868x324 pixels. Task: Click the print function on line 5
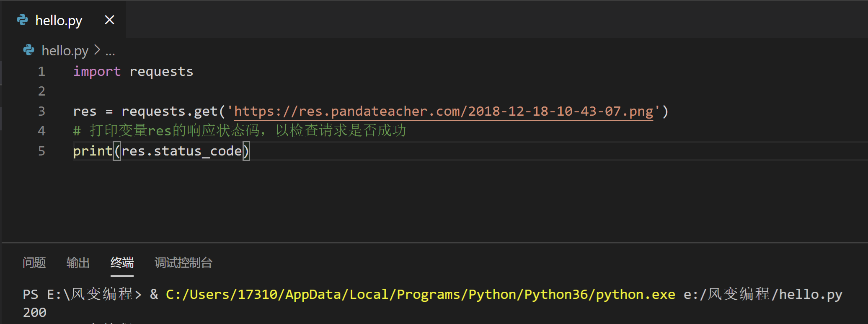(93, 151)
